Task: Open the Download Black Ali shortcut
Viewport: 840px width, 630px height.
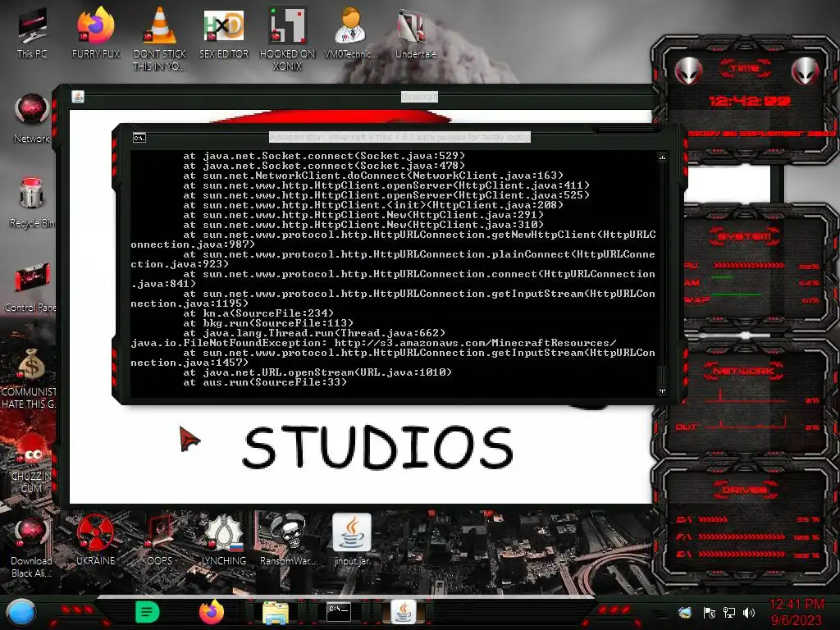Action: [31, 547]
